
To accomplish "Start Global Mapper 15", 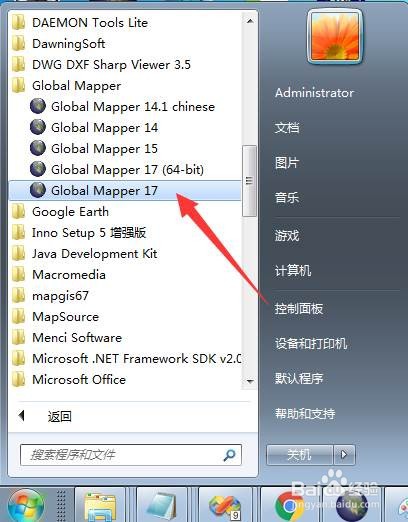I will click(x=125, y=149).
